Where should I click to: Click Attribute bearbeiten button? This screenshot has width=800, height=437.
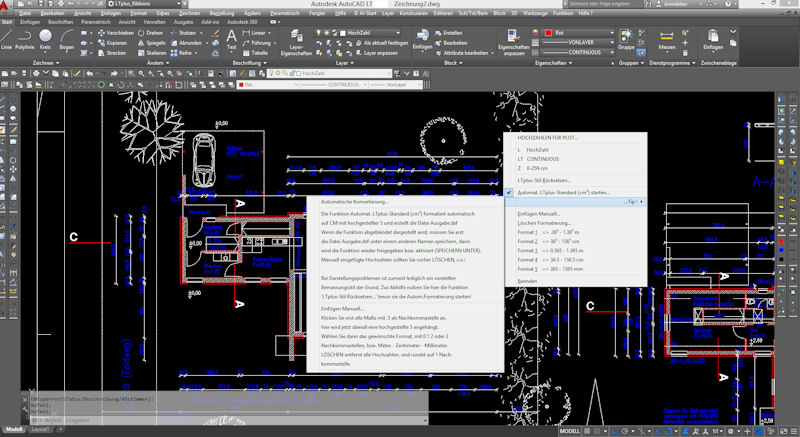(x=465, y=53)
